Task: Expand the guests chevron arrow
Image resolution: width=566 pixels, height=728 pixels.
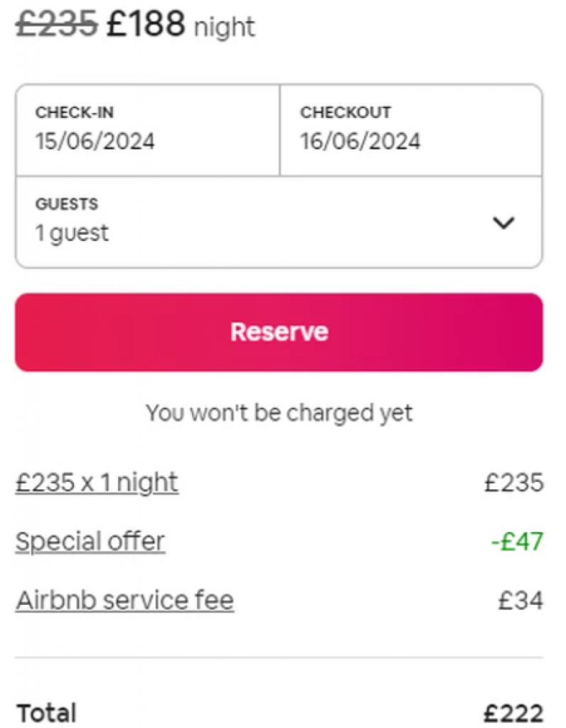Action: (x=503, y=223)
